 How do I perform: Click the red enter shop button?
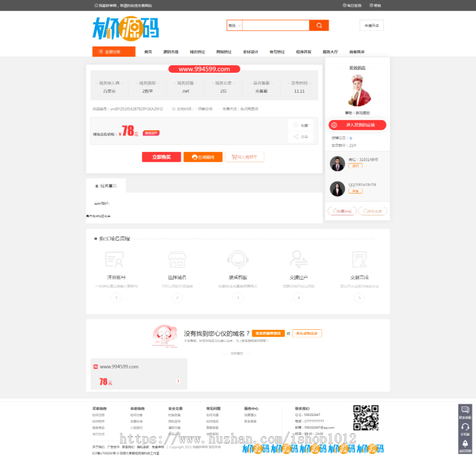(358, 125)
